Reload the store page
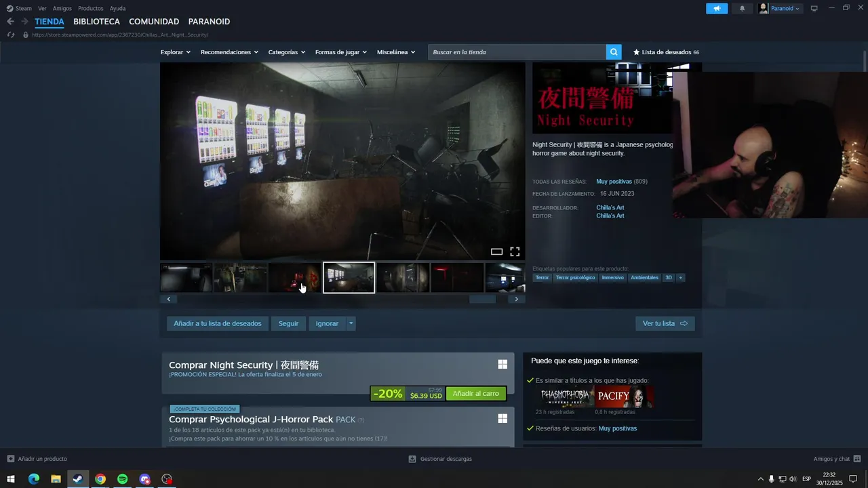 pos(10,35)
